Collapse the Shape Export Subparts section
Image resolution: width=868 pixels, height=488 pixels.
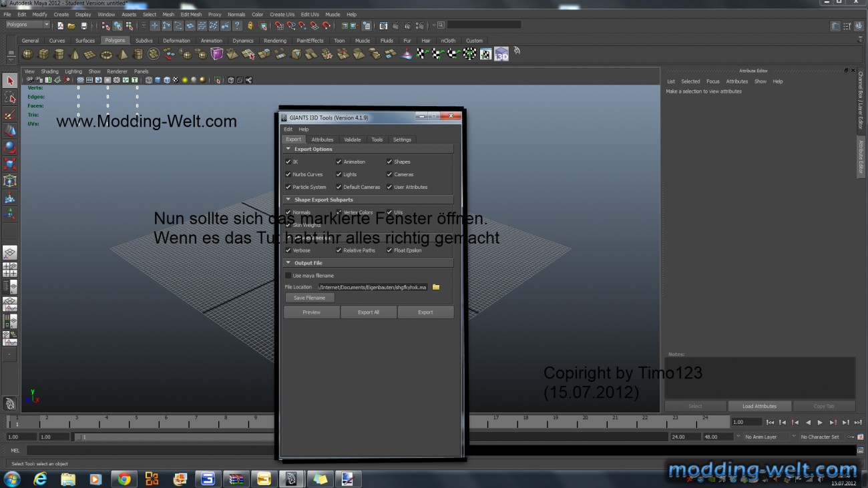tap(288, 200)
